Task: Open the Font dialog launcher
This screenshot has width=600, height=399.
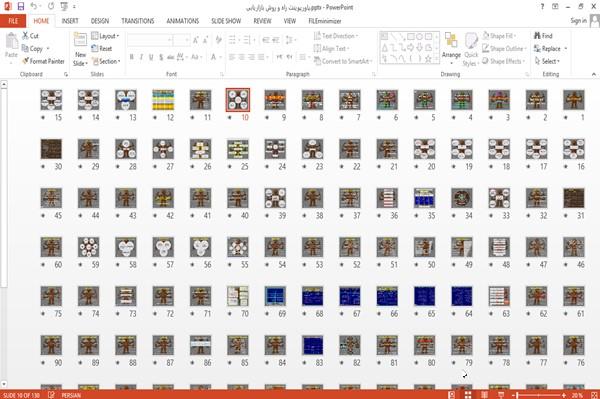Action: [x=221, y=74]
